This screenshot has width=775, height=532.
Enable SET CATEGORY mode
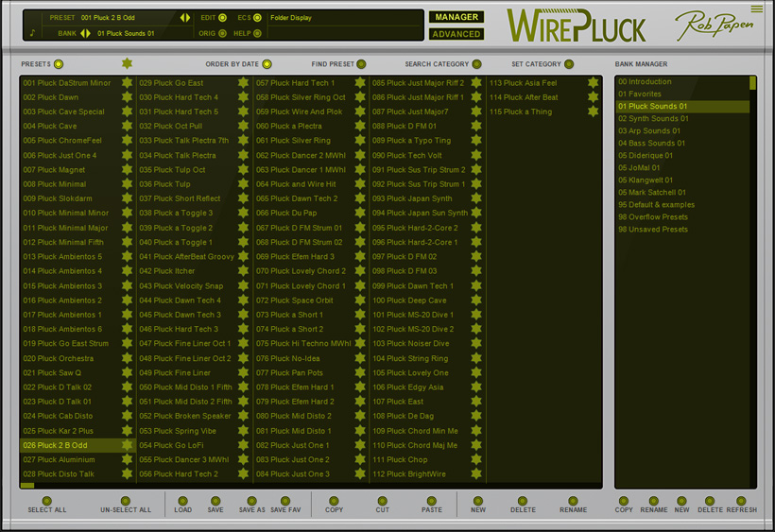coord(569,64)
